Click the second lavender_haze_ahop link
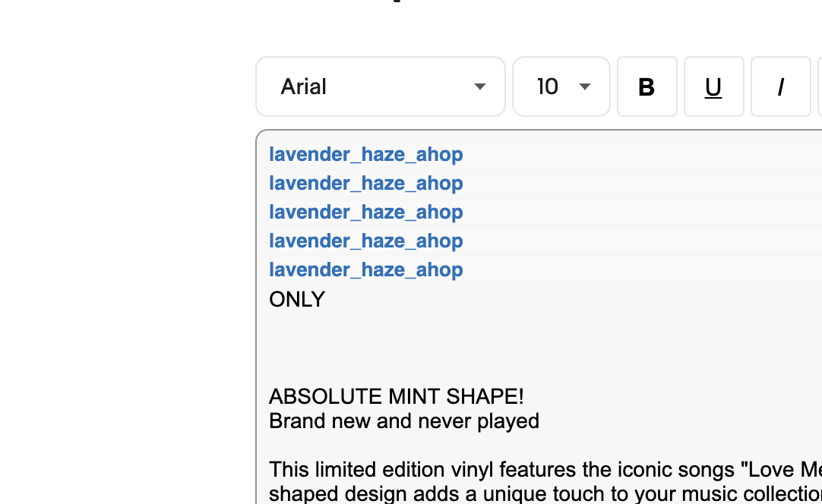Screen dimensions: 822x504 366,184
